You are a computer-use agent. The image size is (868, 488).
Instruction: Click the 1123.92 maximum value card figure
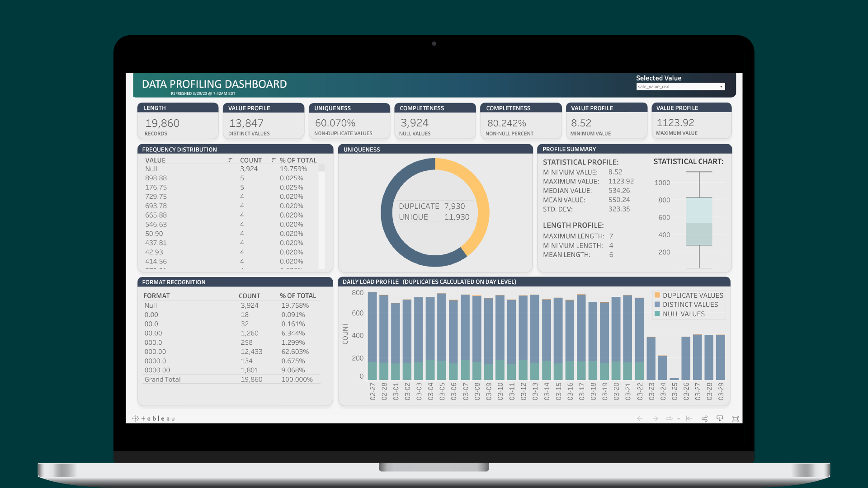click(x=675, y=123)
